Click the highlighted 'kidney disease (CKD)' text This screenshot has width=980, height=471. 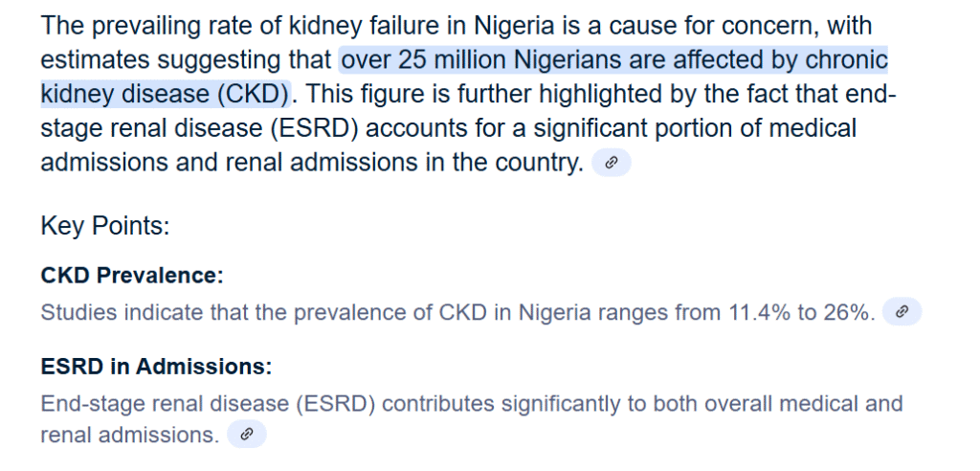165,95
